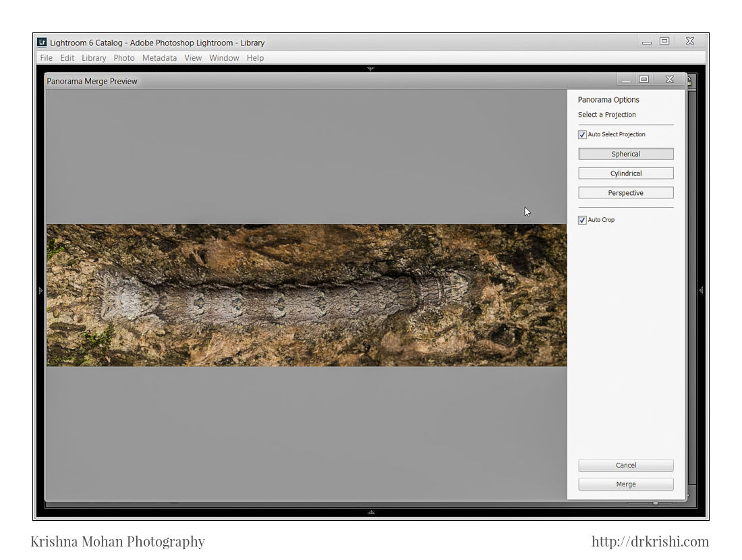Click the panorama preview image

(306, 296)
